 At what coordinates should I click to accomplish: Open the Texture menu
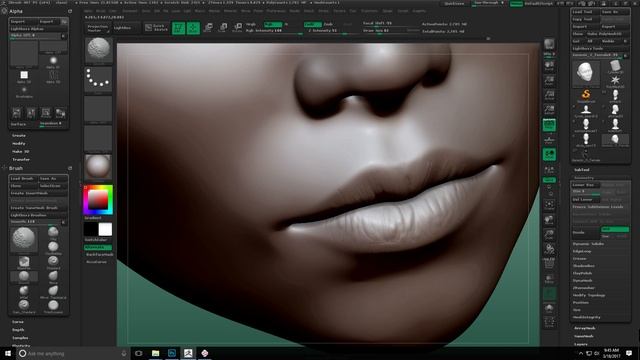[x=340, y=11]
